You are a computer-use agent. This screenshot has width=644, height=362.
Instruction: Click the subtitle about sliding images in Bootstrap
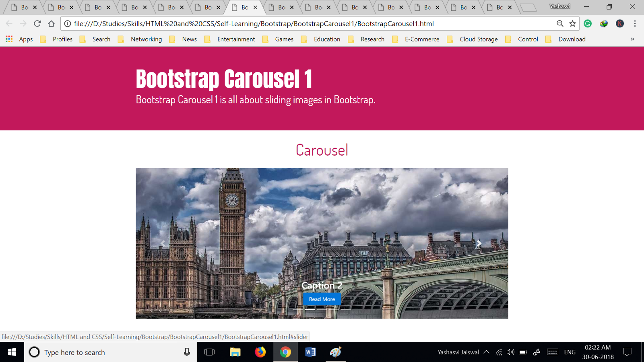[256, 100]
